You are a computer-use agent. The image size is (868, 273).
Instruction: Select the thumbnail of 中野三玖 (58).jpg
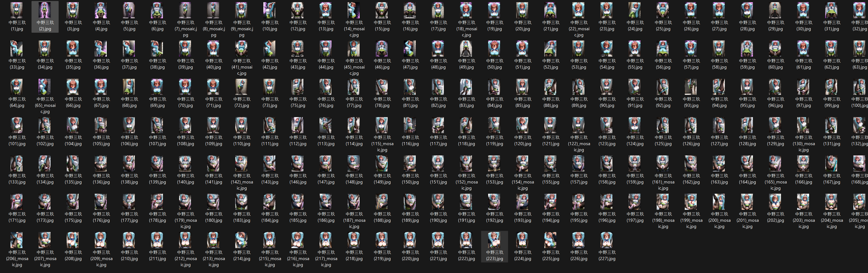click(719, 49)
